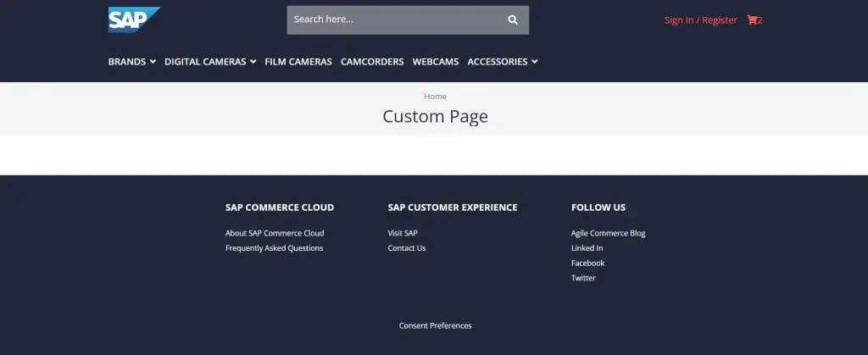Expand the Digital Cameras dropdown menu
The height and width of the screenshot is (355, 868).
(210, 61)
